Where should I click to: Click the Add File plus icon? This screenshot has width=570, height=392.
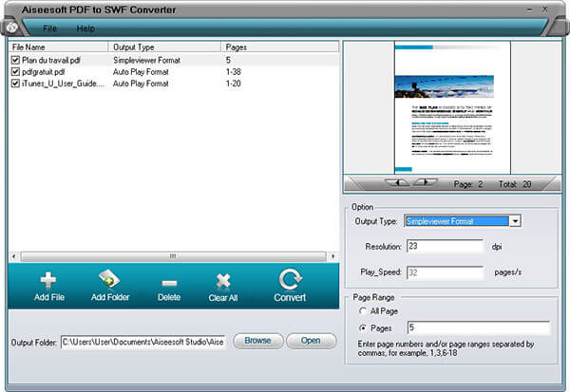coord(48,280)
